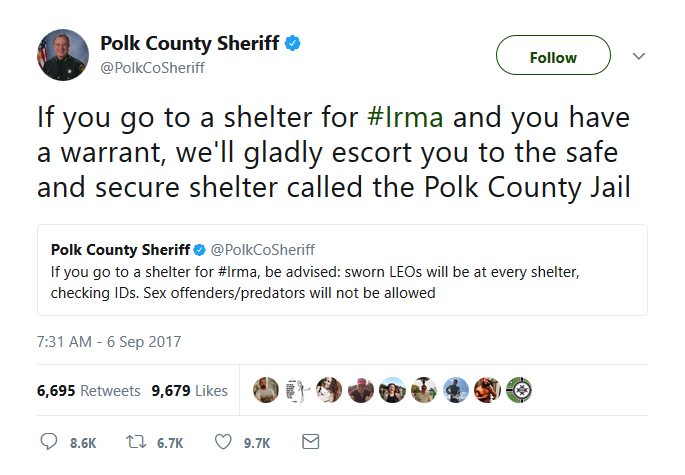Viewport: 685px width, 475px height.
Task: Open the #Irma hashtag link
Action: click(405, 117)
